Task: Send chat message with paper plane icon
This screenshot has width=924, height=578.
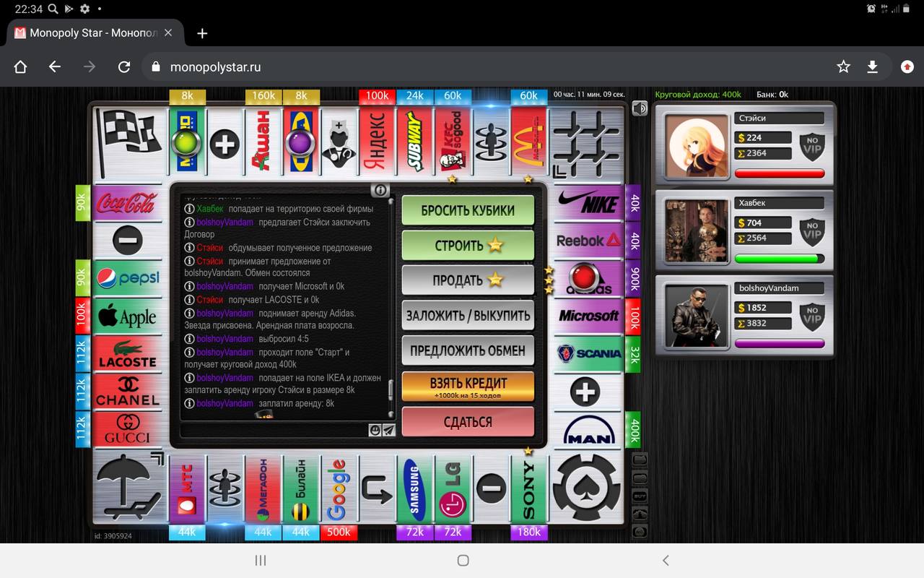Action: [x=388, y=430]
